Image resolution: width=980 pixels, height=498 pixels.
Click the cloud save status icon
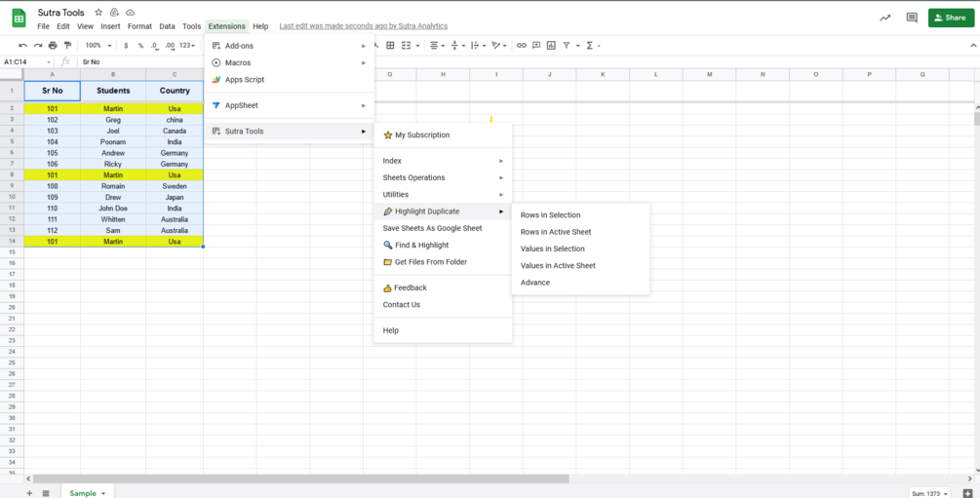pyautogui.click(x=130, y=13)
